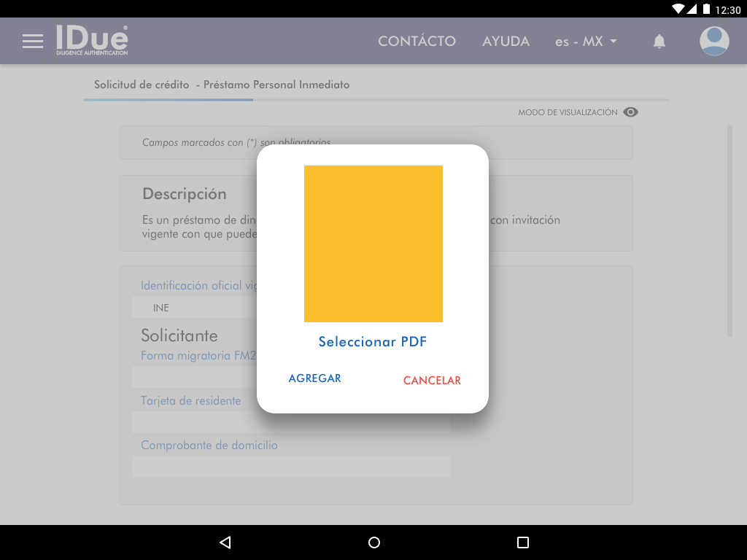Open the CONTÁCTO menu item
The image size is (747, 560).
pyautogui.click(x=417, y=42)
